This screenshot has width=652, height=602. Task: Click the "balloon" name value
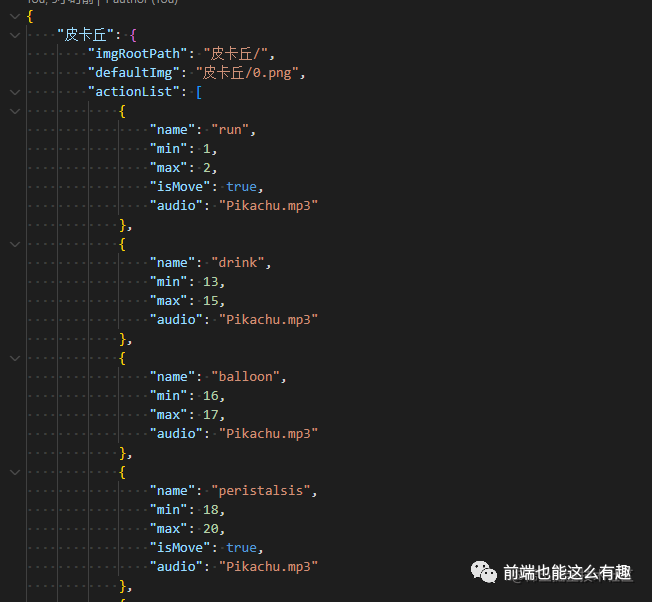[245, 377]
